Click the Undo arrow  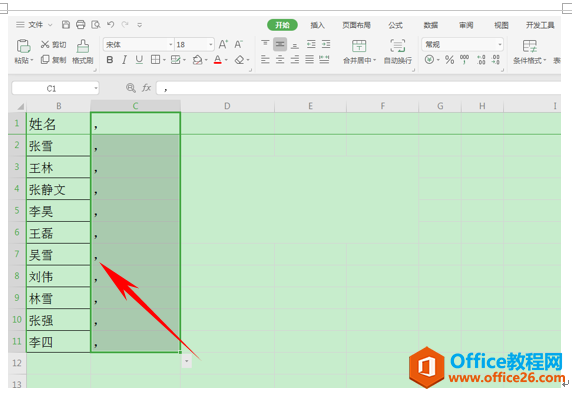111,24
